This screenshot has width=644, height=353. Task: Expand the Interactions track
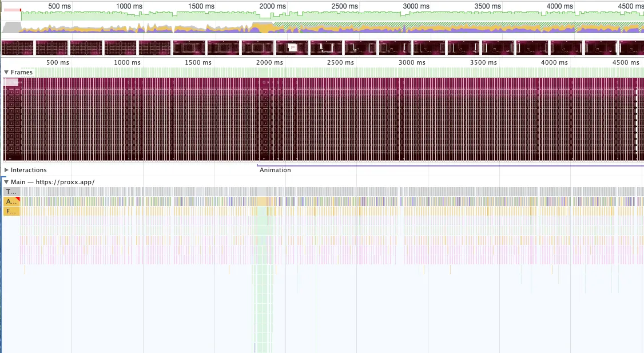tap(6, 170)
